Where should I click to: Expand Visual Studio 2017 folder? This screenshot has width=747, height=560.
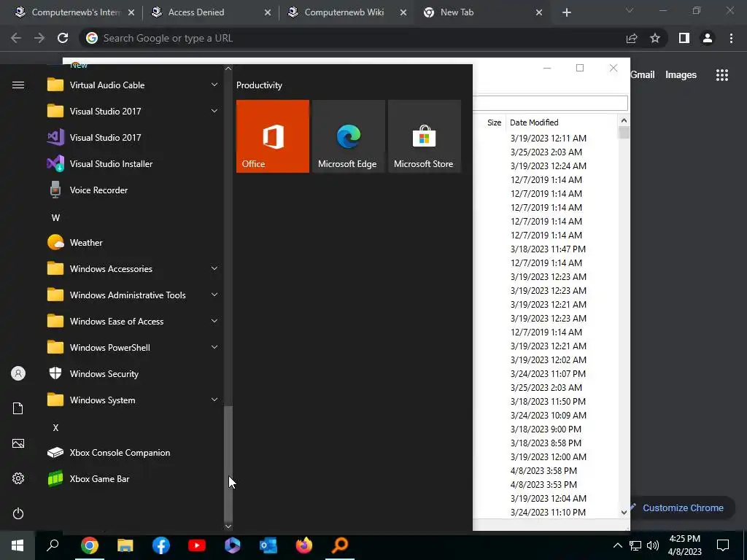(x=133, y=112)
